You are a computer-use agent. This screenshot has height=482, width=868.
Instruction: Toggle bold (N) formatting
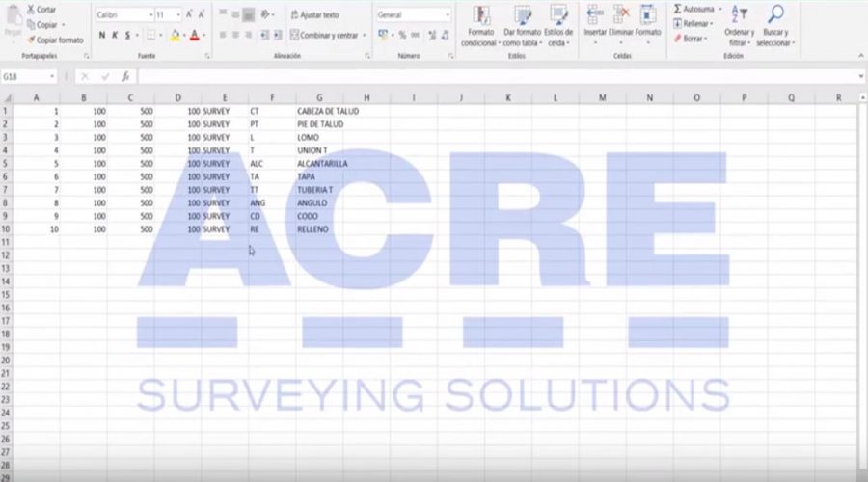click(101, 36)
